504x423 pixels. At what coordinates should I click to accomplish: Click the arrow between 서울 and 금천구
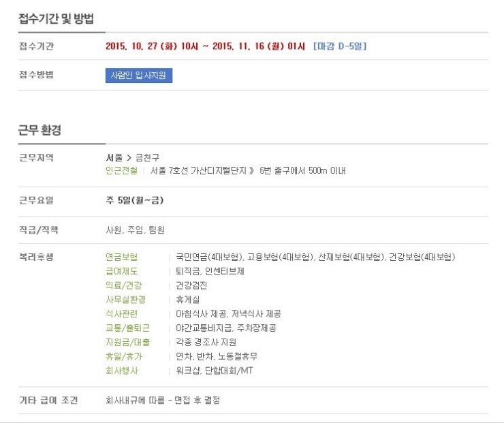[x=129, y=157]
